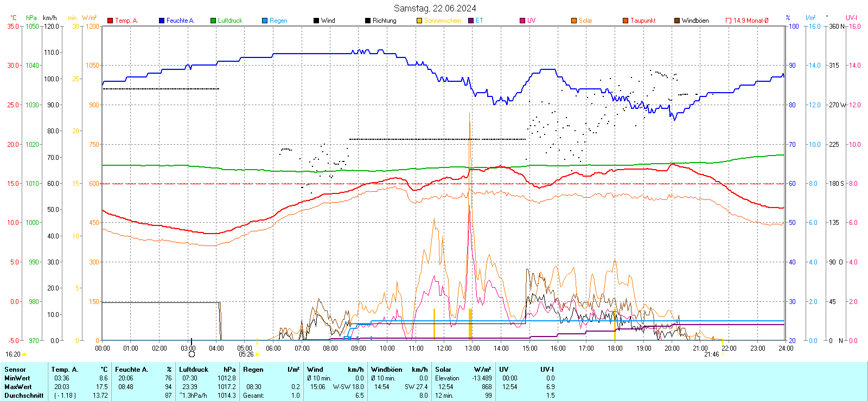Click the Durchschnitt row label
The image size is (868, 401).
point(24,396)
